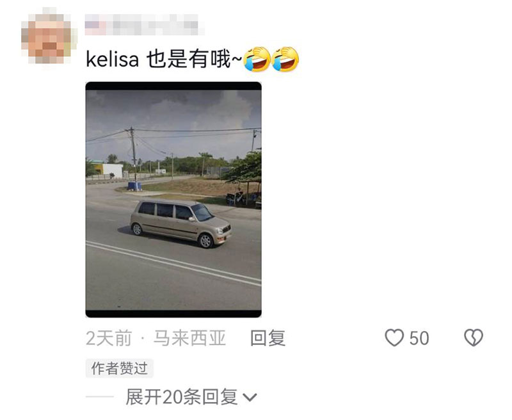Viewport: 512px width, 420px height.
Task: Tap the first laughing-crying emoji
Action: click(x=257, y=59)
